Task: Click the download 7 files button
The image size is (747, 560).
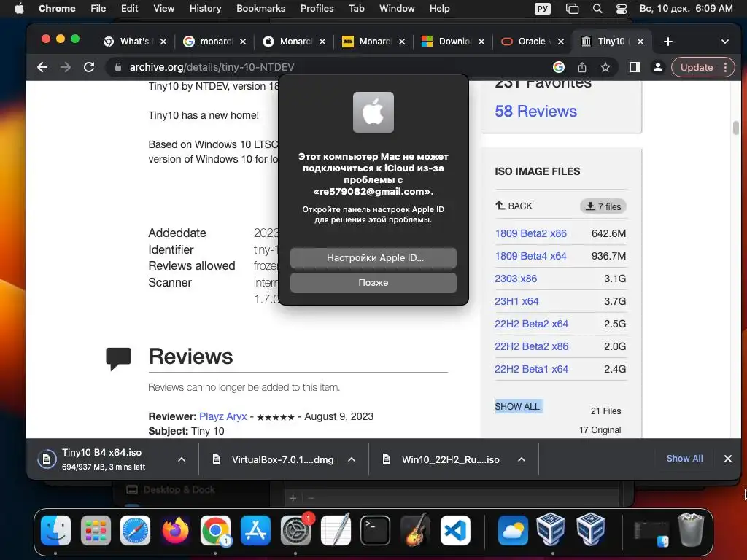Action: tap(603, 206)
